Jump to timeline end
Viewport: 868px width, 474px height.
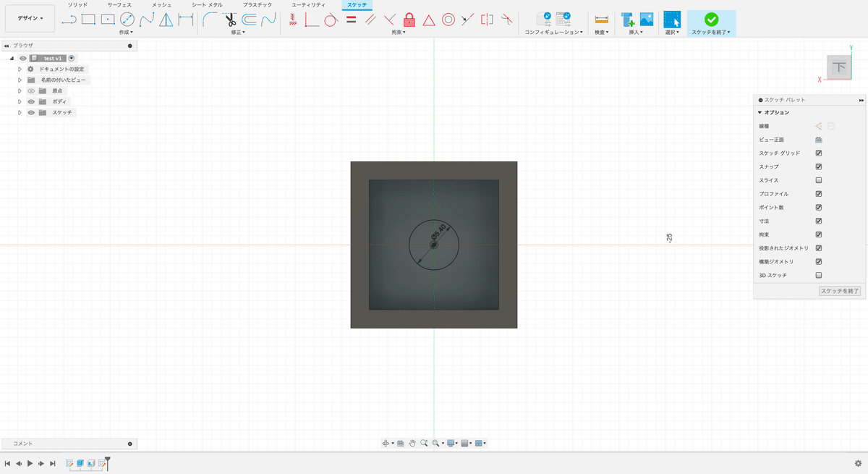[53, 463]
